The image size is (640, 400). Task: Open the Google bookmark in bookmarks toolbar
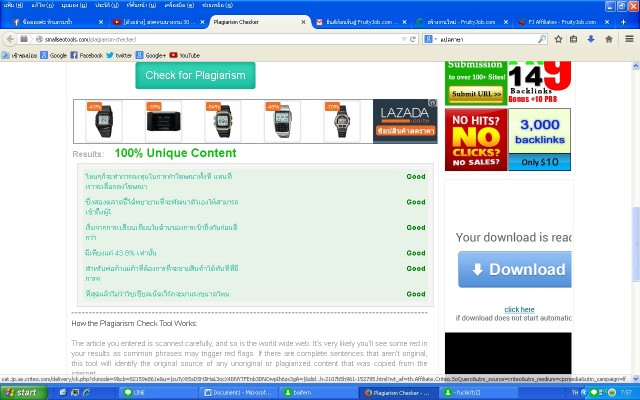55,55
